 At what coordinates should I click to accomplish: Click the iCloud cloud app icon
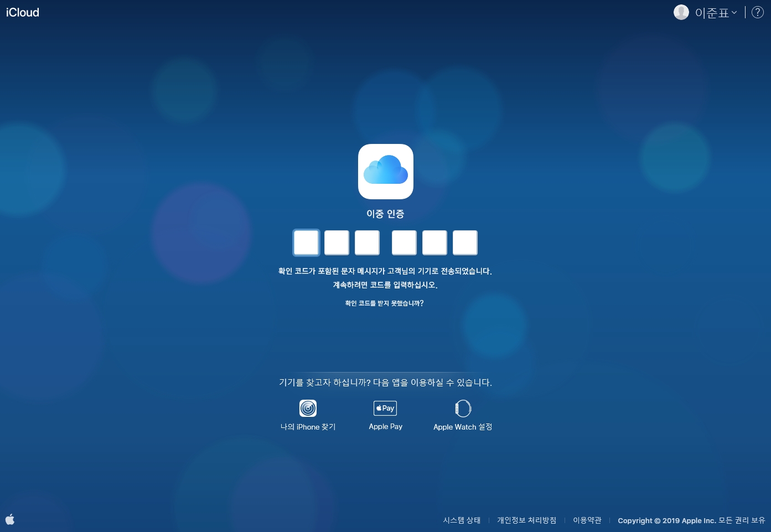coord(386,172)
